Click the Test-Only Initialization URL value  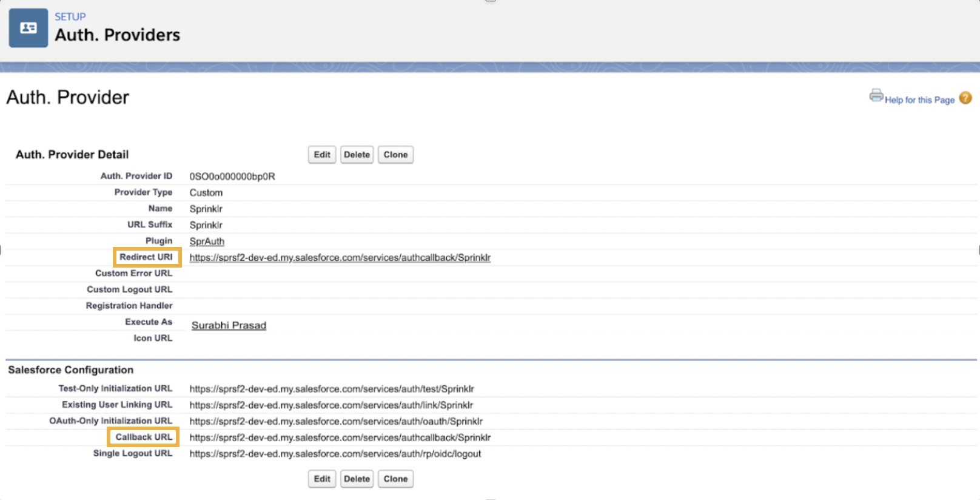[x=332, y=389]
